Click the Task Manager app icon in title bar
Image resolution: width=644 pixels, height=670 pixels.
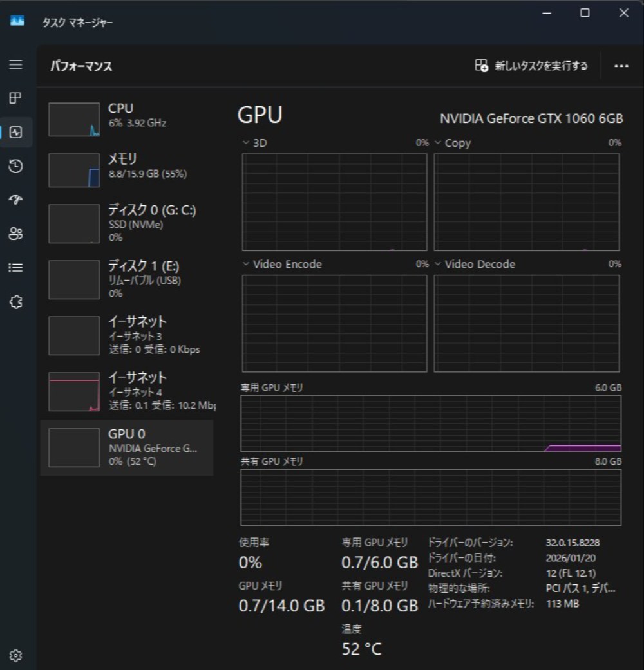(x=17, y=21)
